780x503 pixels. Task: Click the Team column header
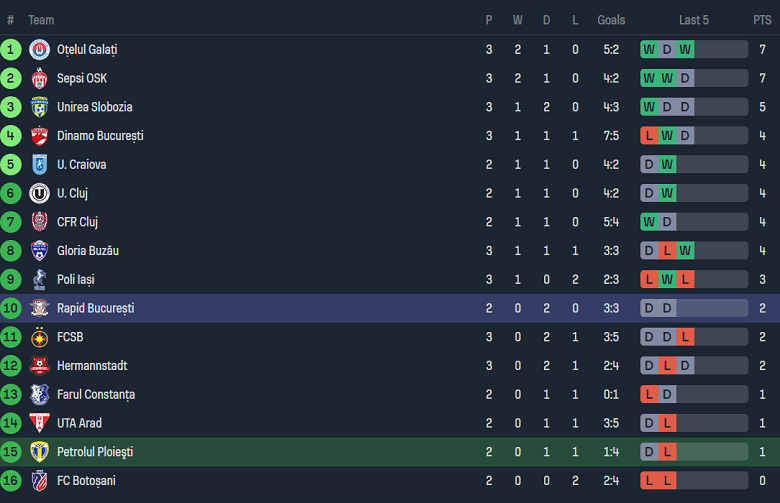click(x=41, y=20)
